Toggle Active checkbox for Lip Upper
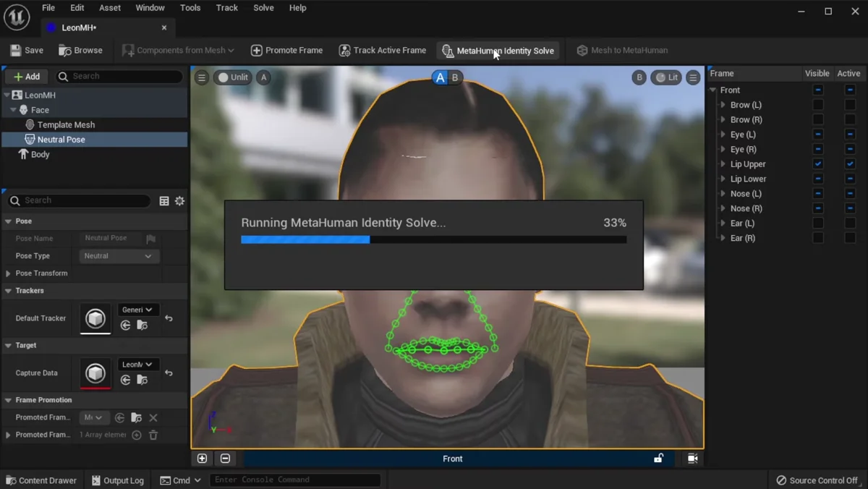 (850, 164)
